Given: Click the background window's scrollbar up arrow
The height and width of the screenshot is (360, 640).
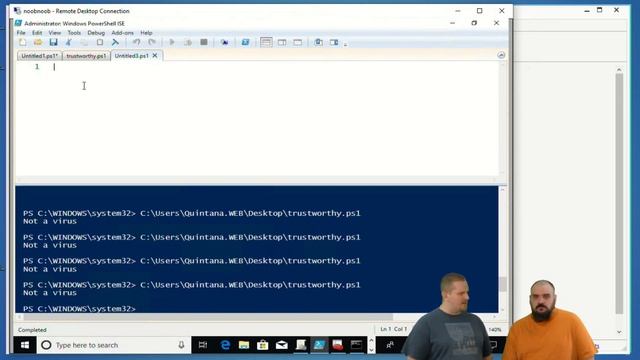Looking at the screenshot, I should [x=619, y=70].
